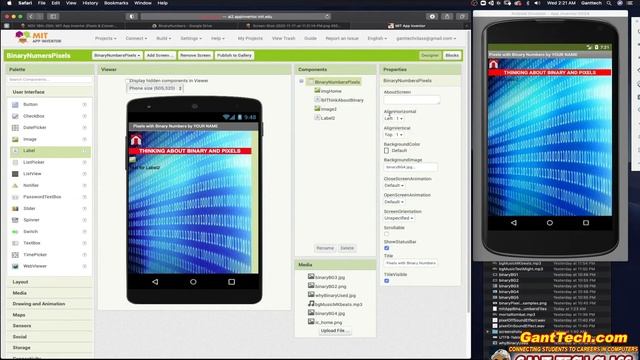The width and height of the screenshot is (640, 360).
Task: Click the Title property text field
Action: click(411, 263)
